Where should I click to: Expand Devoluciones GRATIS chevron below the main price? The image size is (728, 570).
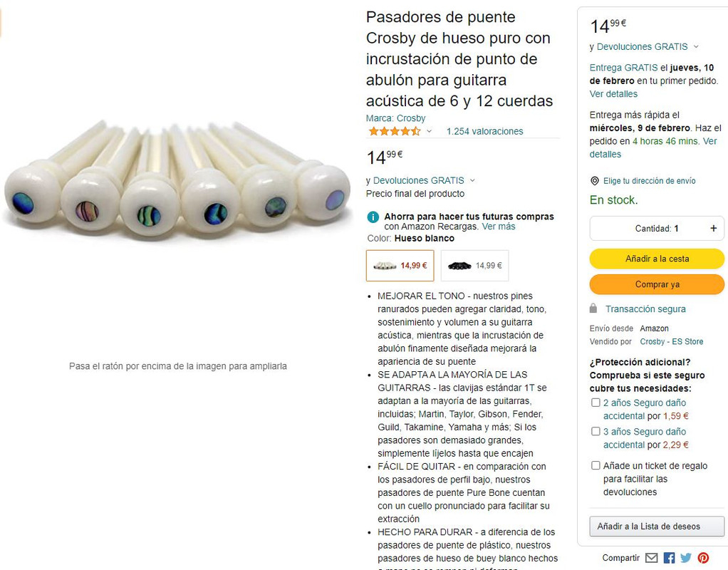pyautogui.click(x=472, y=180)
